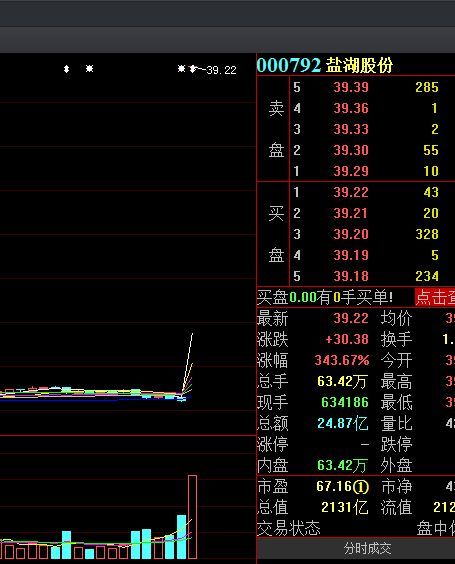Click the 流值 label
This screenshot has height=564, width=455.
tap(396, 508)
